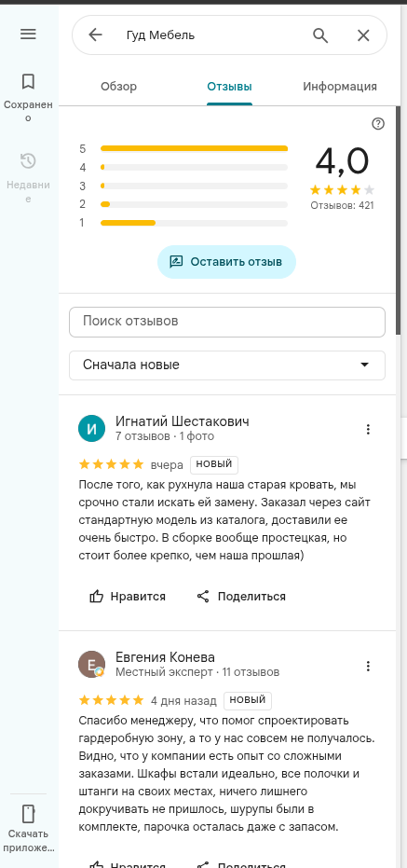Go back using the arrow in search box
Screen dimensions: 407x868
click(95, 34)
